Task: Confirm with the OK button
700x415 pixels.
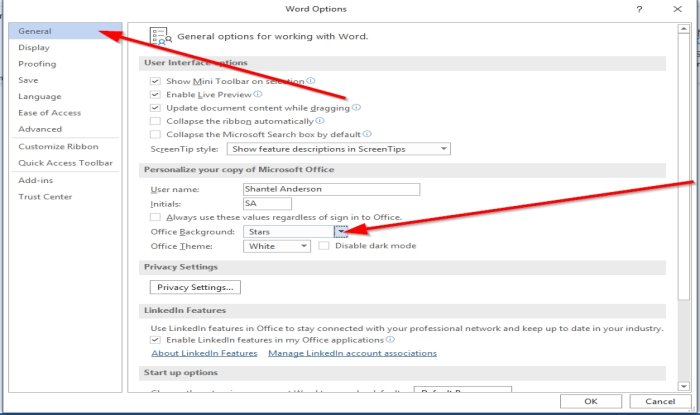Action: 591,401
